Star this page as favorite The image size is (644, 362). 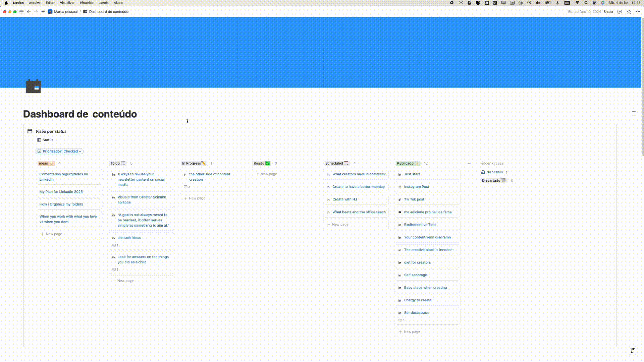629,12
